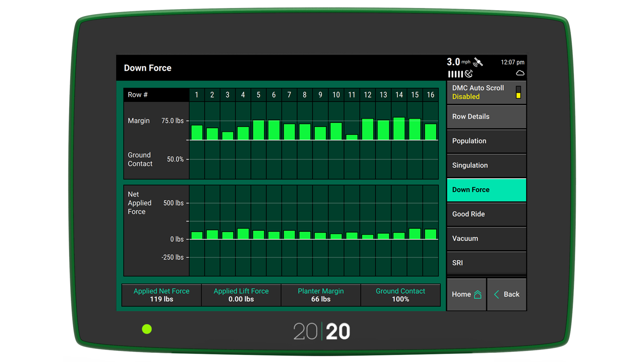Open Row Details page
The height and width of the screenshot is (362, 644).
486,117
